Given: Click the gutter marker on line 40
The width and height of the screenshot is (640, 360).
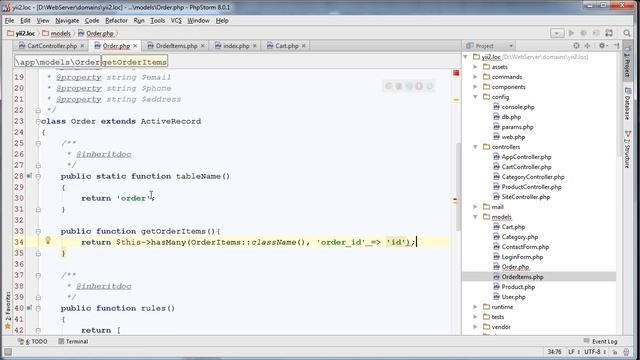Looking at the screenshot, I should point(29,308).
